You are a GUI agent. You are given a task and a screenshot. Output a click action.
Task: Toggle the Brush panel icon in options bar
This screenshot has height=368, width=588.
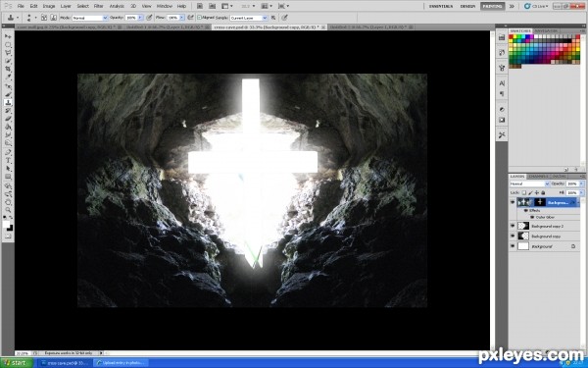click(x=44, y=18)
